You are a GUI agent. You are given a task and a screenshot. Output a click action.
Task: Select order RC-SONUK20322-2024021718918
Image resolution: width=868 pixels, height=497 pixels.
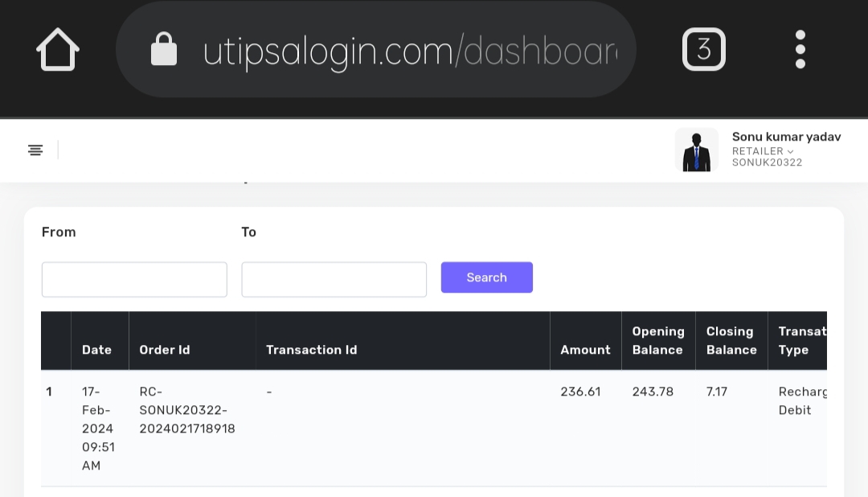point(187,410)
